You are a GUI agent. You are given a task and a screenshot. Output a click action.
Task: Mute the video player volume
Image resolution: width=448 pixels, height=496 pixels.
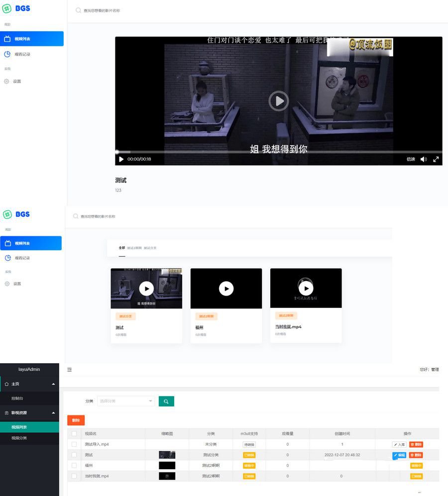[x=423, y=159]
